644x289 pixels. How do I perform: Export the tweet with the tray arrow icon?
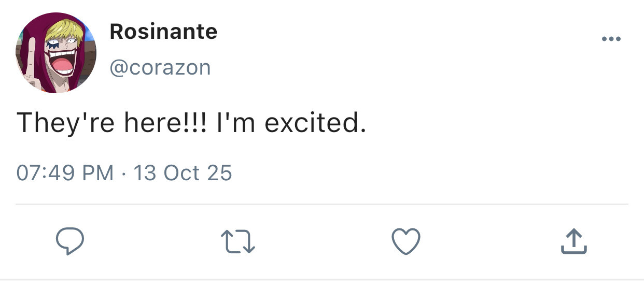click(x=574, y=242)
